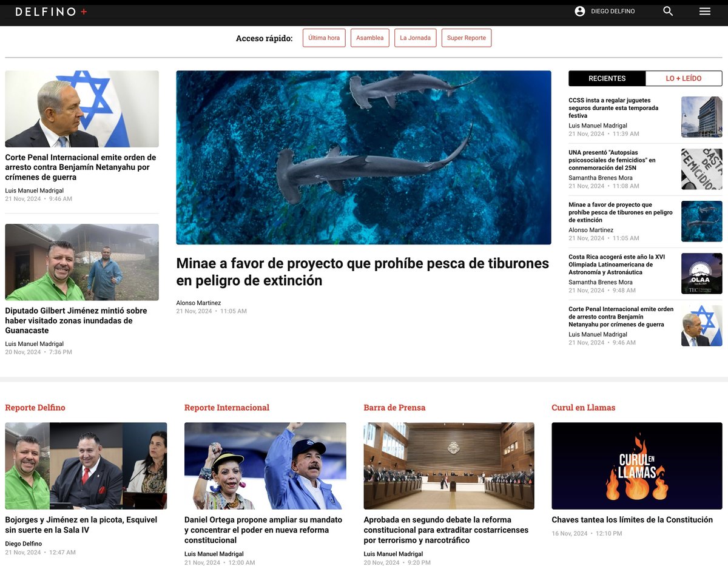
Task: Open the Curul en Llamas flame artwork
Action: coord(637,466)
